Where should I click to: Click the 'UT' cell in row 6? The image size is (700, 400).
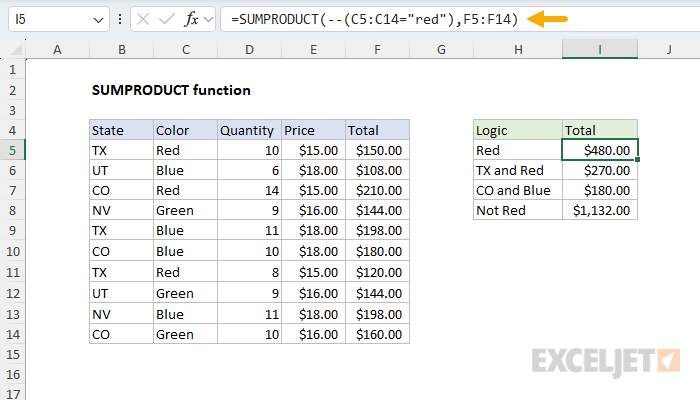pyautogui.click(x=121, y=170)
